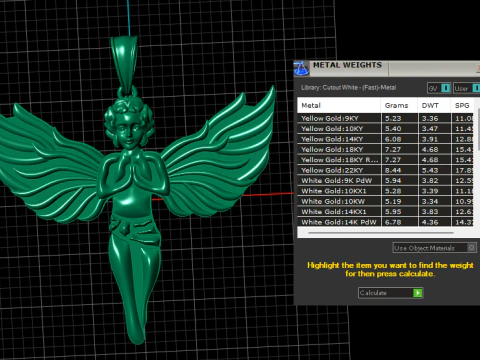Click the 5.28 grams value

[x=393, y=191]
